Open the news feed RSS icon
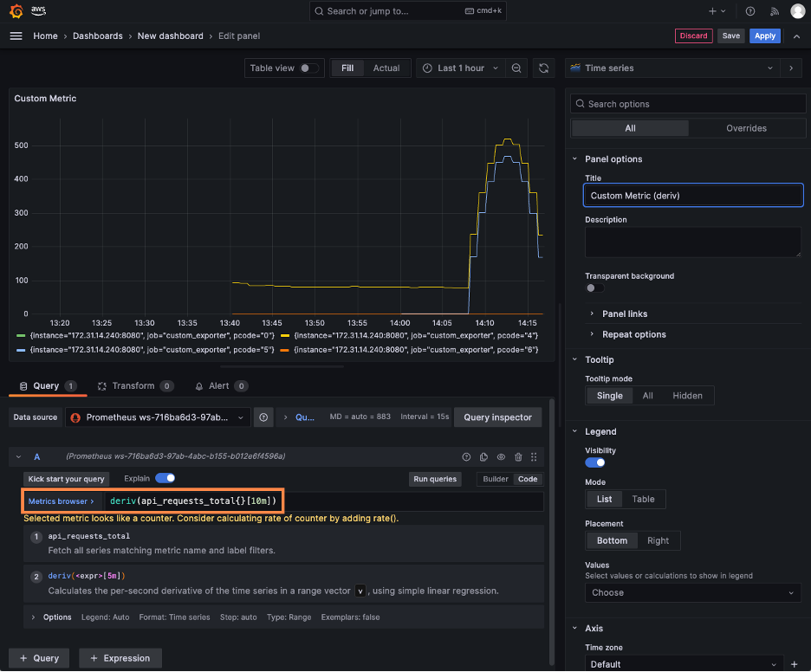This screenshot has width=811, height=672. click(775, 11)
